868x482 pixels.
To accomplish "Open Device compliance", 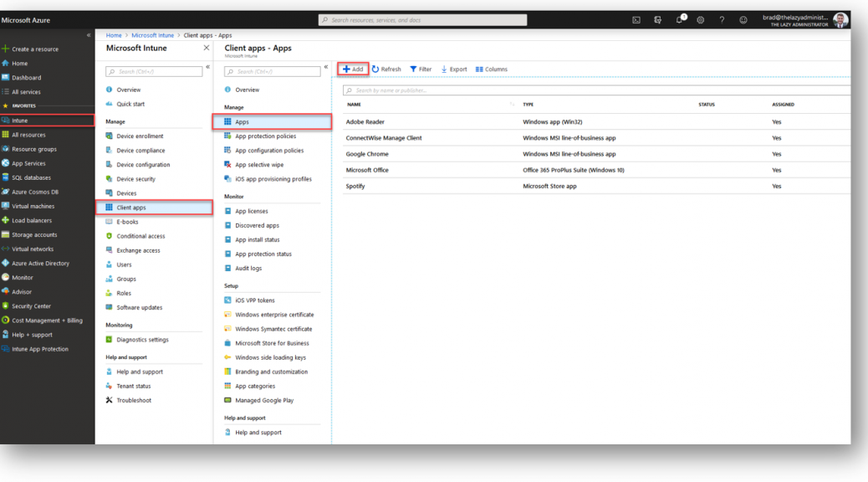I will (140, 151).
